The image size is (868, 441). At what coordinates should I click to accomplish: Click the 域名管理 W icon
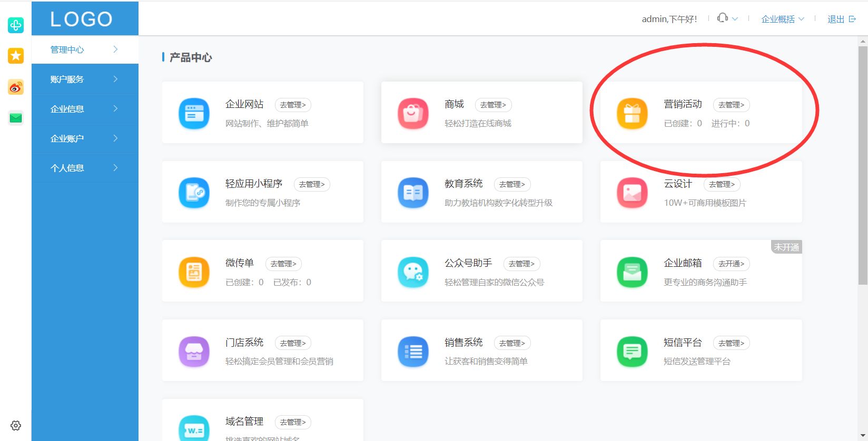pos(194,428)
